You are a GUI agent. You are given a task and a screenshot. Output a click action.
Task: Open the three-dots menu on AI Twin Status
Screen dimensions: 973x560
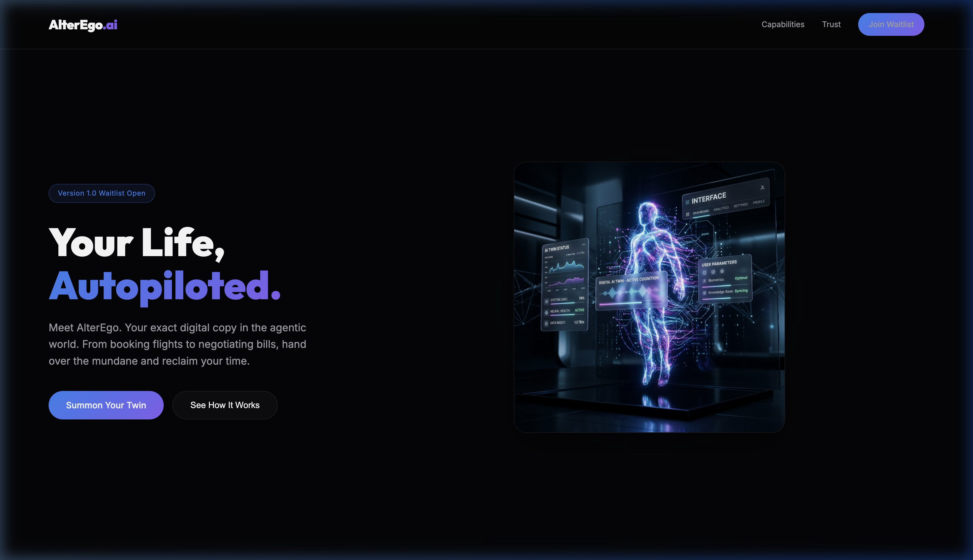pos(583,244)
